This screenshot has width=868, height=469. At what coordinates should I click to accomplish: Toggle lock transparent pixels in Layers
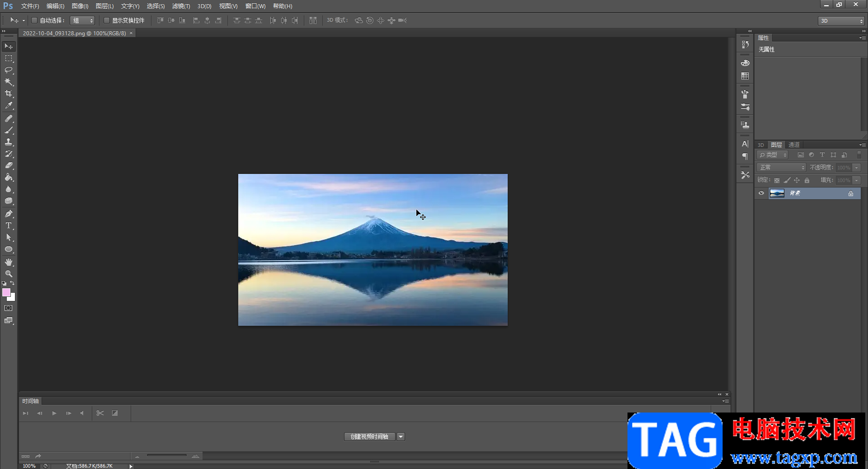777,180
